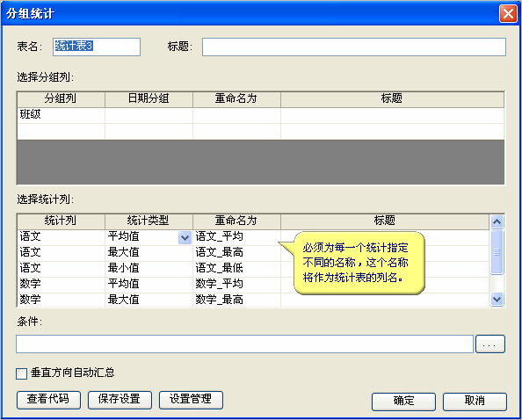
Task: Cancel with the 取消 button
Action: 475,402
